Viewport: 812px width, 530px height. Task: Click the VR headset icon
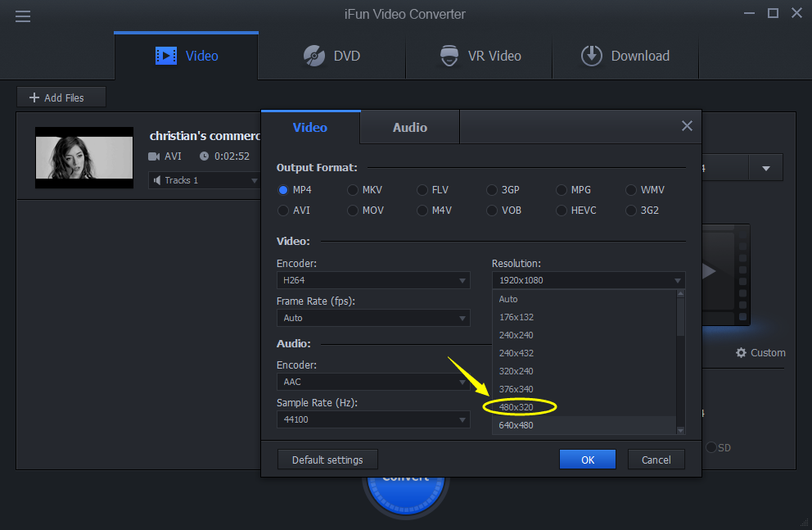[449, 56]
